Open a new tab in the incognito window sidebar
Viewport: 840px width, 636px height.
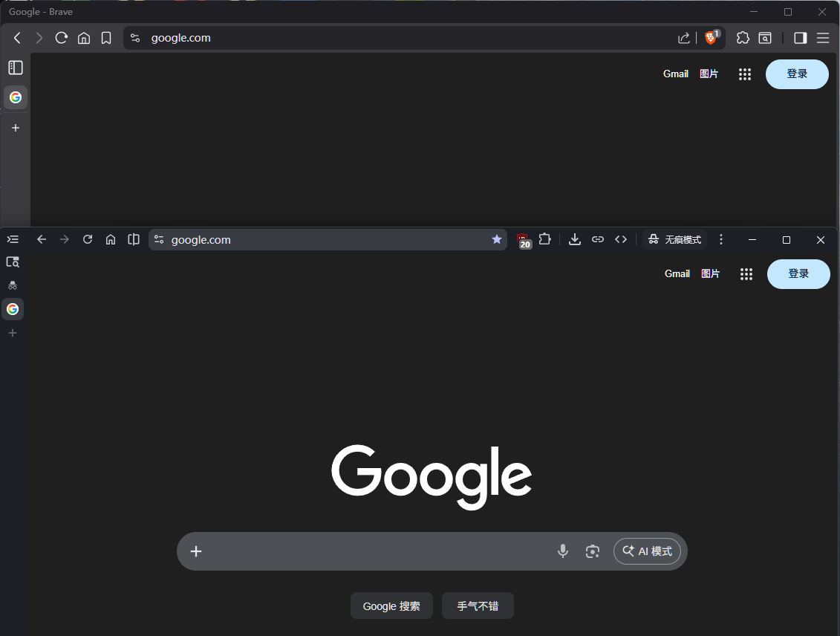click(x=13, y=334)
